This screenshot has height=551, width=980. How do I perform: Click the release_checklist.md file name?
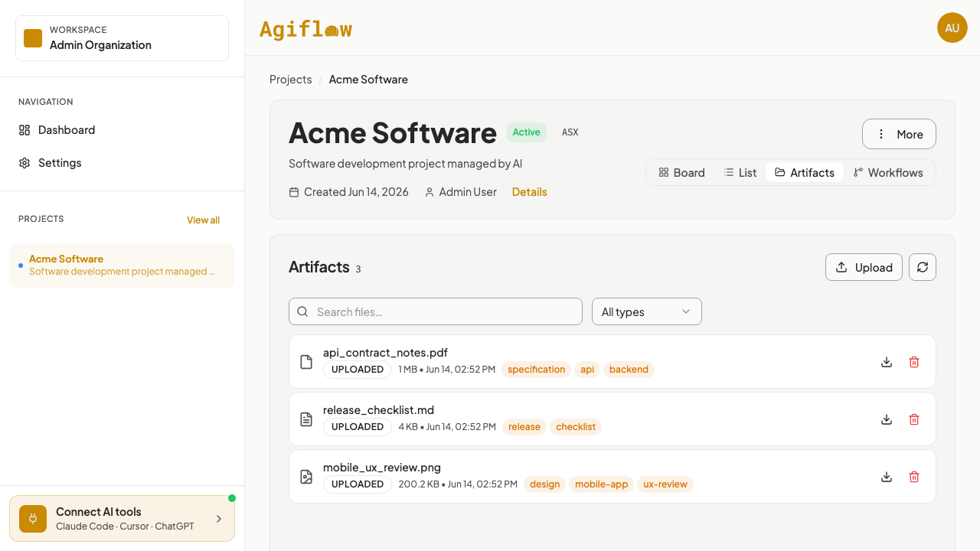coord(378,410)
